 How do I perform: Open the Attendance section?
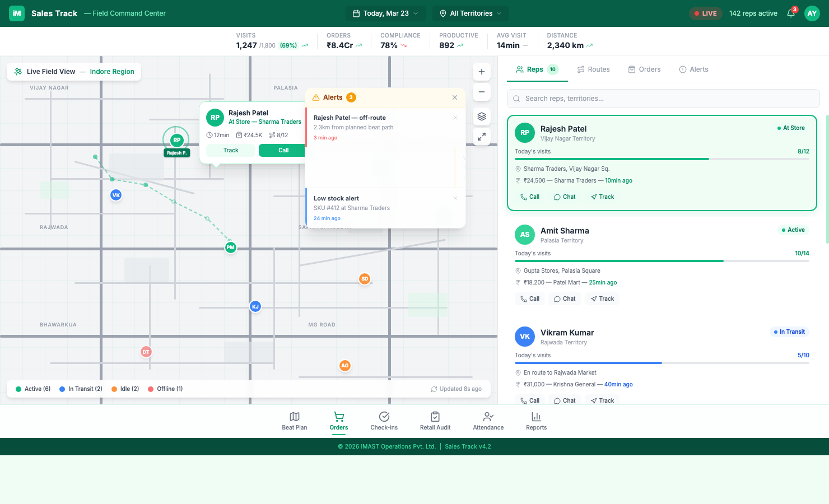(x=488, y=421)
